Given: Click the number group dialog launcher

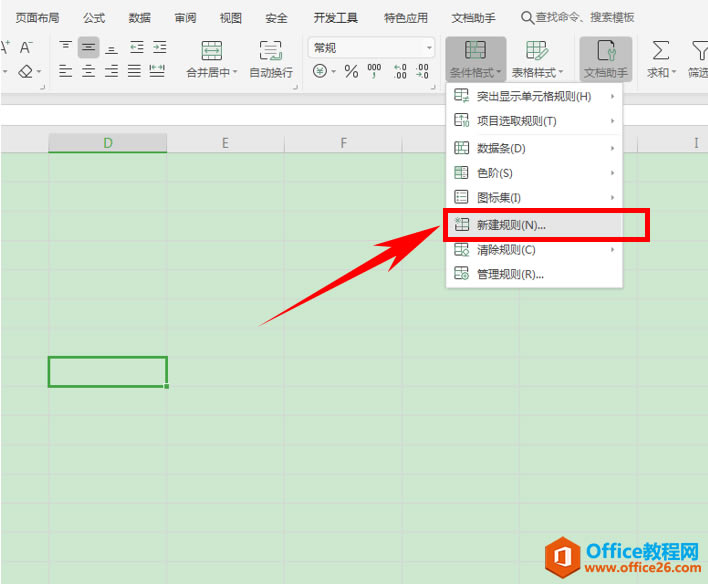Looking at the screenshot, I should click(x=433, y=87).
